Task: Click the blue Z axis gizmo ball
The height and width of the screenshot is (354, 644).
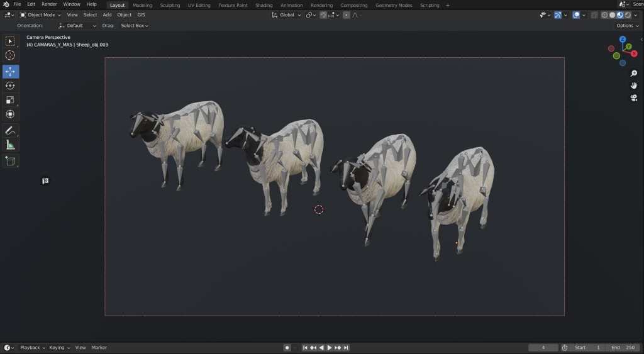Action: pyautogui.click(x=623, y=40)
